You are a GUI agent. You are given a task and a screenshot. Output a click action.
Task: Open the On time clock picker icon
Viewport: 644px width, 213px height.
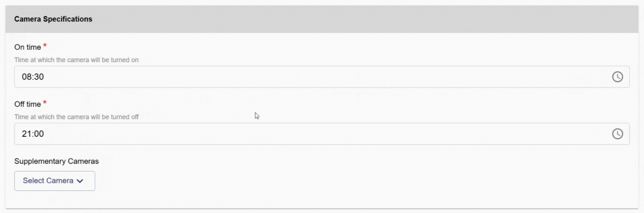(x=617, y=77)
